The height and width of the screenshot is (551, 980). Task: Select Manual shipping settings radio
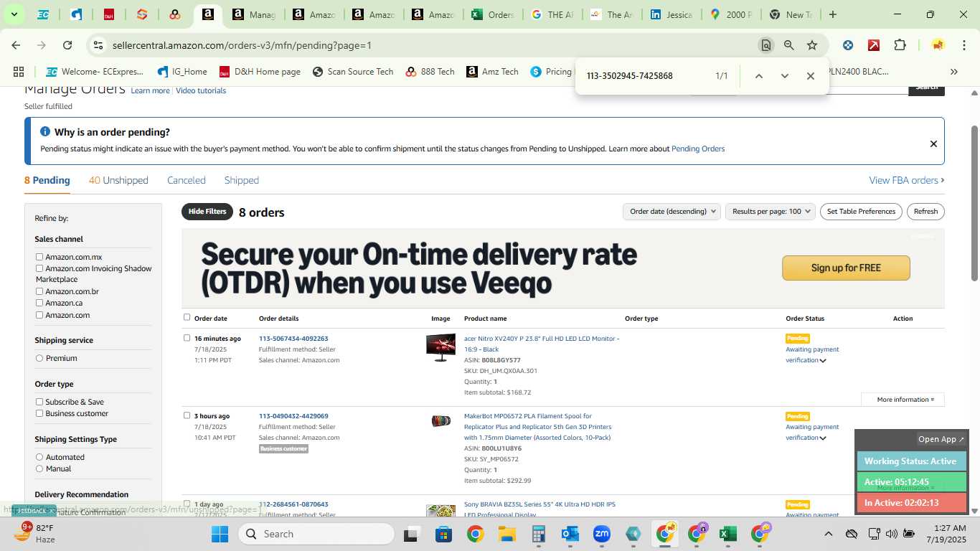pos(39,468)
